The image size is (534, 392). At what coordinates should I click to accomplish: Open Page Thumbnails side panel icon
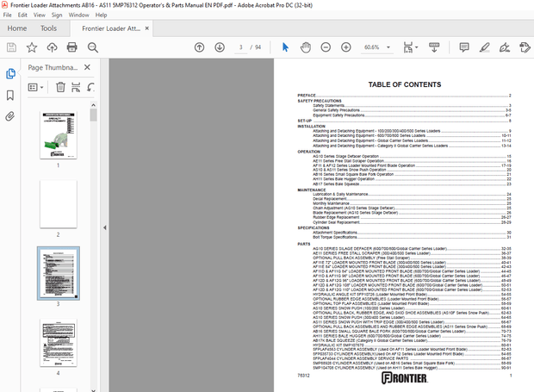click(x=10, y=73)
